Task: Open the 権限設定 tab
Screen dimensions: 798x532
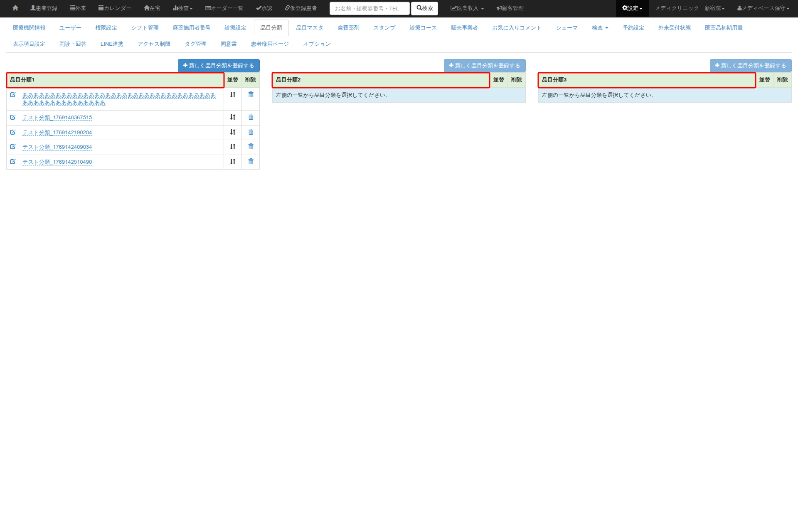Action: coord(106,28)
